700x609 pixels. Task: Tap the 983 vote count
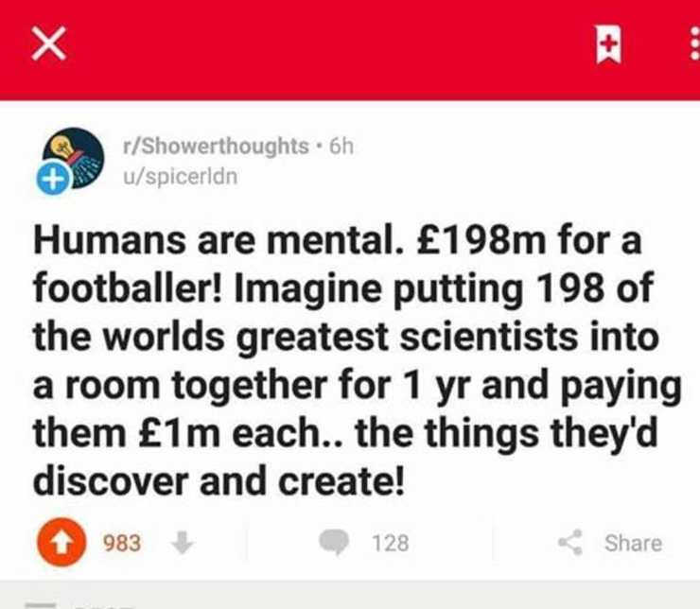(122, 543)
